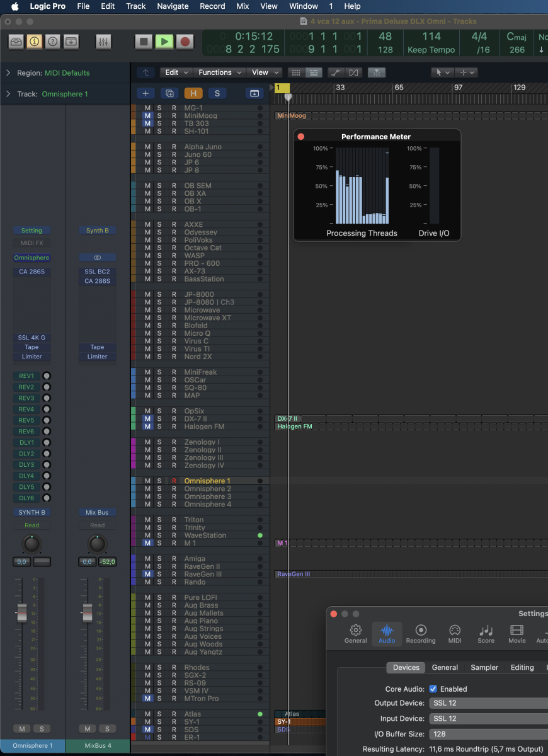Open the Input Device SSL 12 dropdown
The height and width of the screenshot is (756, 548).
coord(488,719)
